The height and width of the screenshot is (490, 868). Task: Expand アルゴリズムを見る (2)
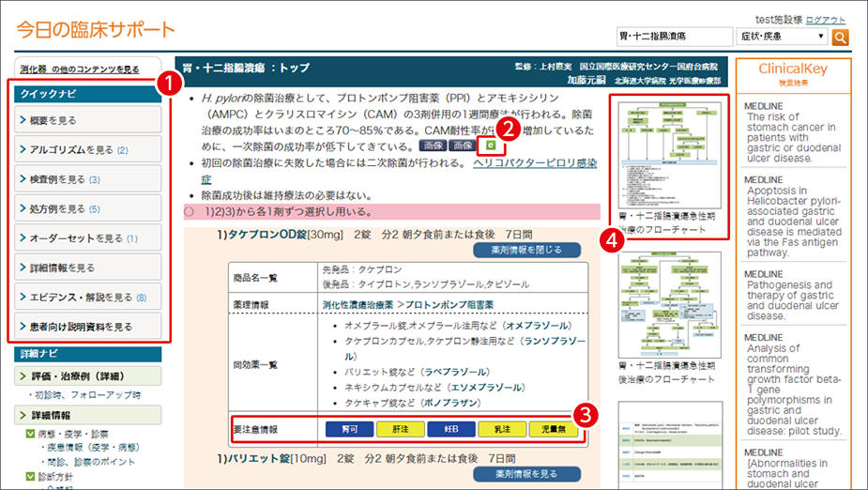tap(88, 149)
